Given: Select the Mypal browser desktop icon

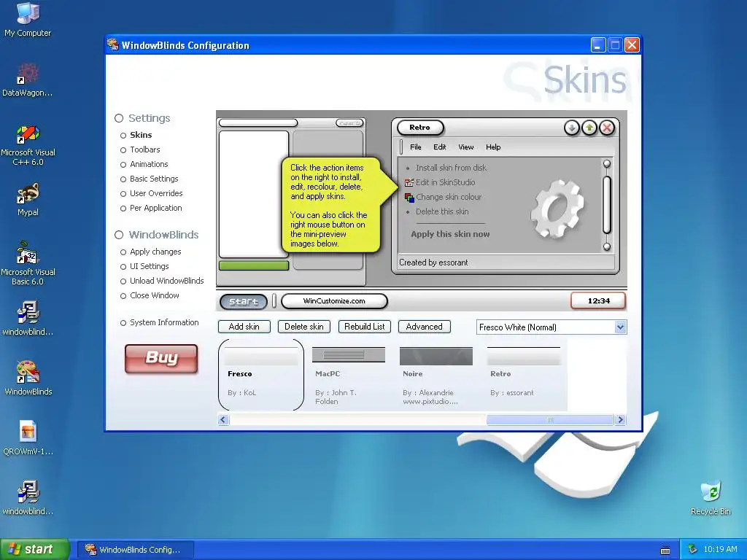Looking at the screenshot, I should pos(28,200).
